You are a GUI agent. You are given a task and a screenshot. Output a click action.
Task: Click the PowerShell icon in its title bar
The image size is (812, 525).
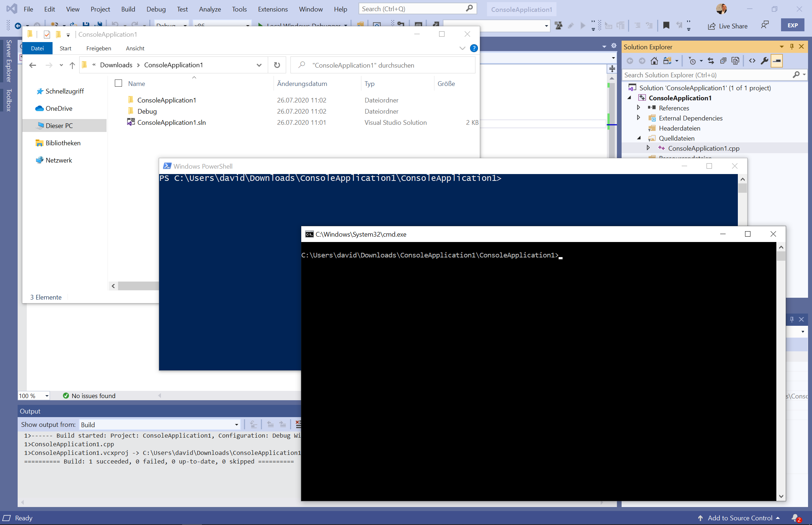[x=167, y=166]
